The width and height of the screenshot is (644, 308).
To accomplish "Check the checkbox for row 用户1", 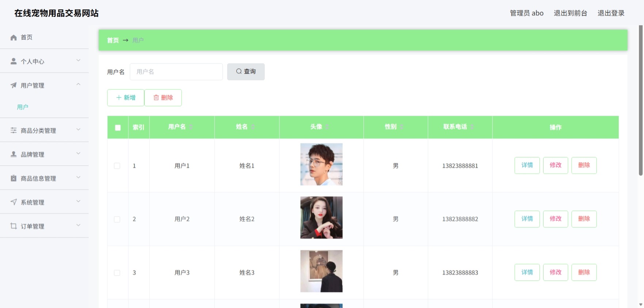I will [x=117, y=166].
